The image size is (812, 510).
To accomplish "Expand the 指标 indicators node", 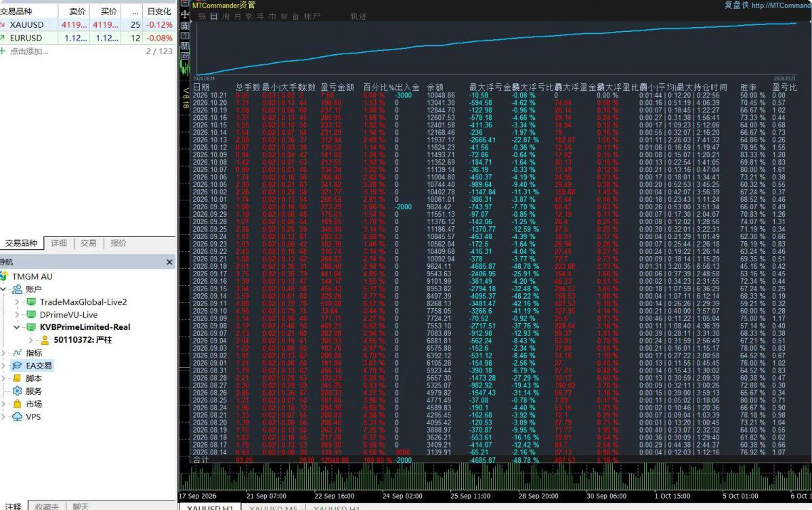I will [x=3, y=353].
